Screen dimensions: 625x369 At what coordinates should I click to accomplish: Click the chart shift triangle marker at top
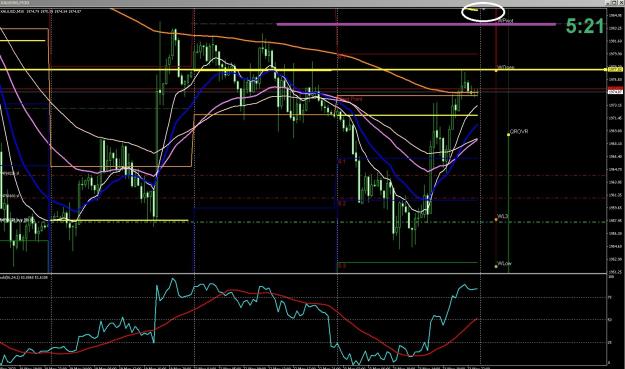coord(484,9)
